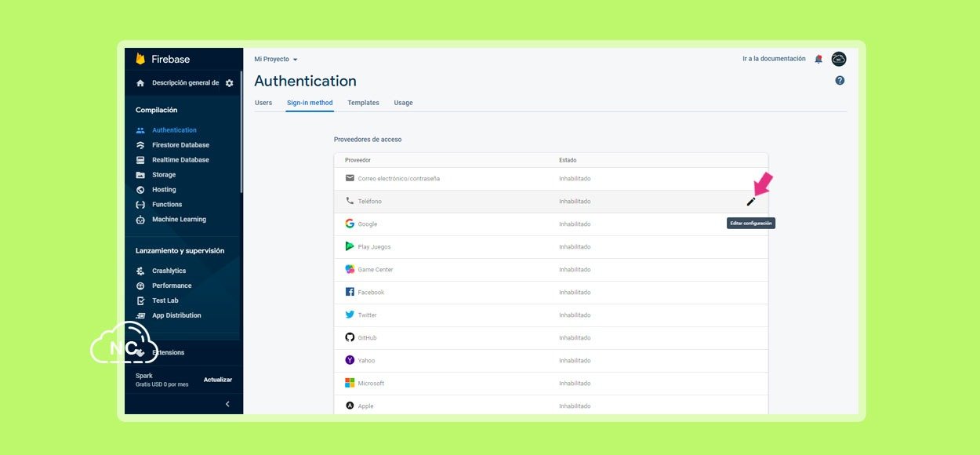Image resolution: width=980 pixels, height=455 pixels.
Task: Click the Game Center provider icon
Action: tap(350, 269)
